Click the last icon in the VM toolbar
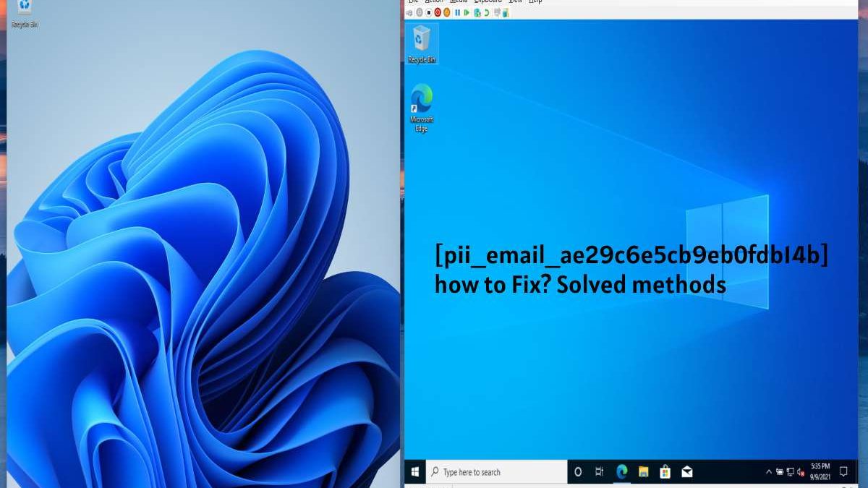The height and width of the screenshot is (488, 868). click(506, 13)
